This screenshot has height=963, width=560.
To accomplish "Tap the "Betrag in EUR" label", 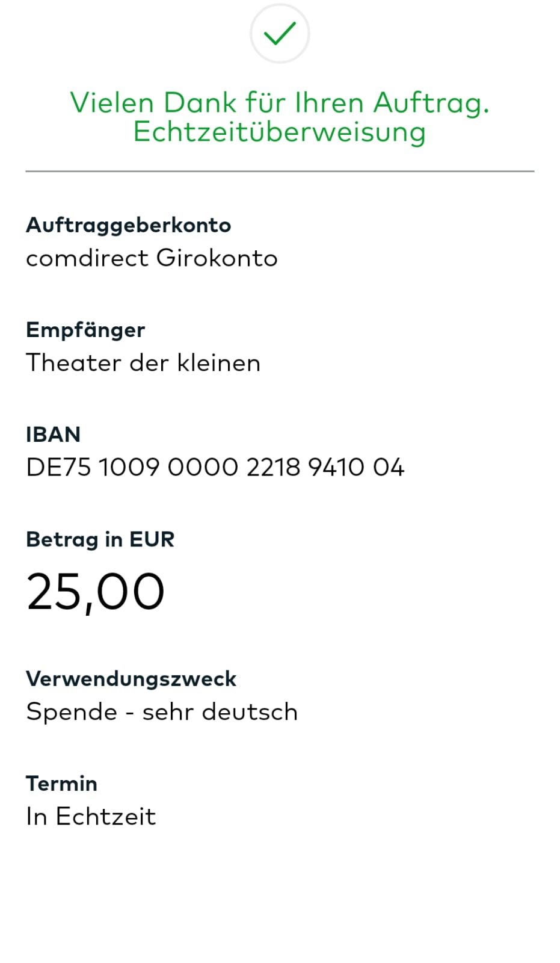I will pyautogui.click(x=100, y=539).
